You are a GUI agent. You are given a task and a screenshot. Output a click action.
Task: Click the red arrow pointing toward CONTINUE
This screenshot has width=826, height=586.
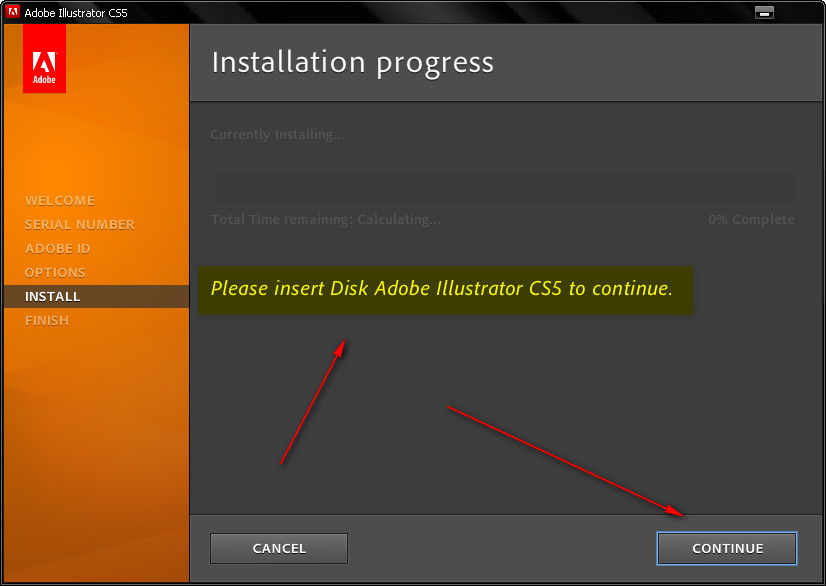tap(565, 461)
